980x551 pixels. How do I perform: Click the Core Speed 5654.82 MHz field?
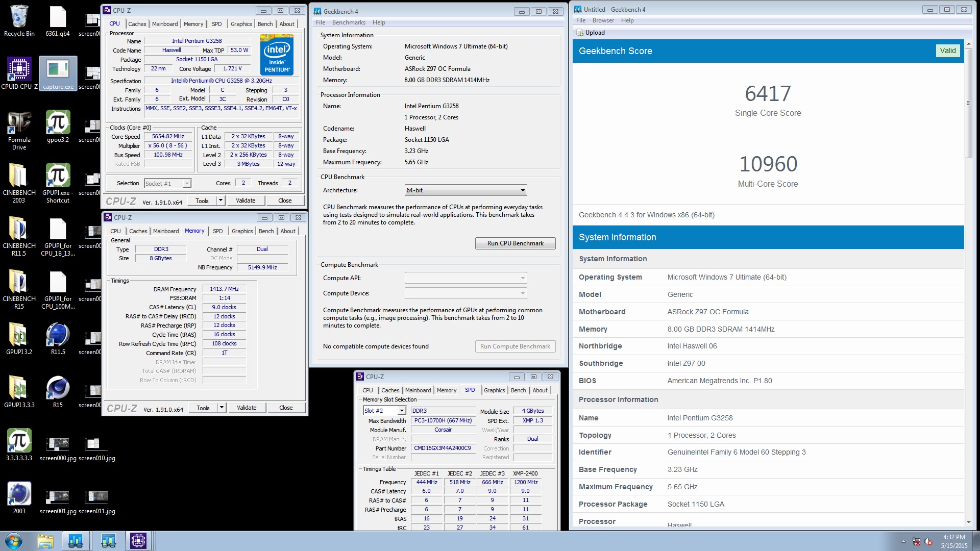(x=168, y=137)
